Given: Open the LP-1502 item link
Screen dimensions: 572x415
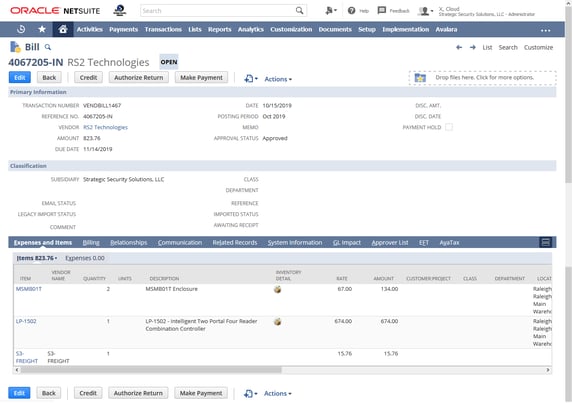Looking at the screenshot, I should pyautogui.click(x=26, y=321).
